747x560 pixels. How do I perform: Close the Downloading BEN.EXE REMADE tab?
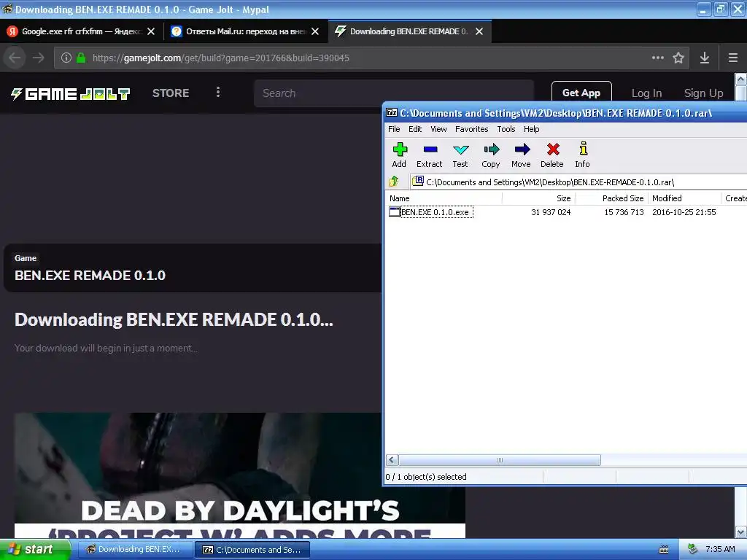click(479, 31)
